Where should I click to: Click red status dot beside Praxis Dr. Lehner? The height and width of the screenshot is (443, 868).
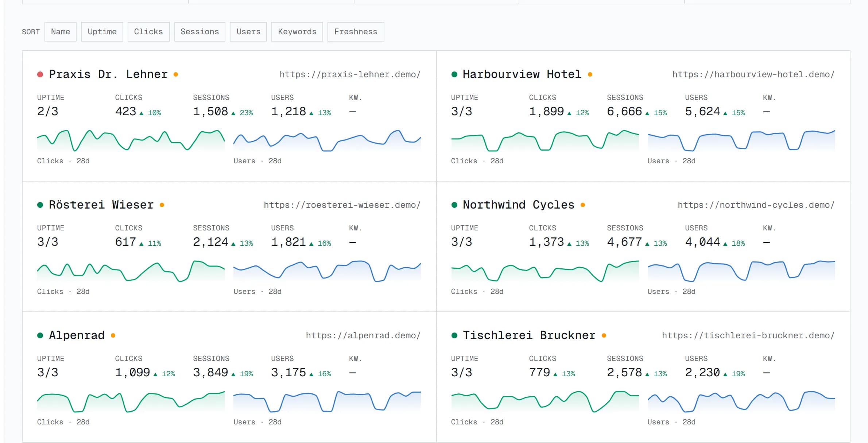coord(40,74)
